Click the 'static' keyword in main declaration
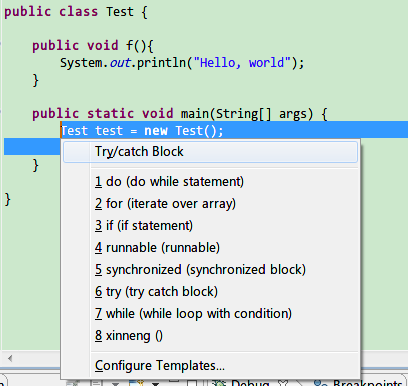This screenshot has height=386, width=408. coord(110,114)
